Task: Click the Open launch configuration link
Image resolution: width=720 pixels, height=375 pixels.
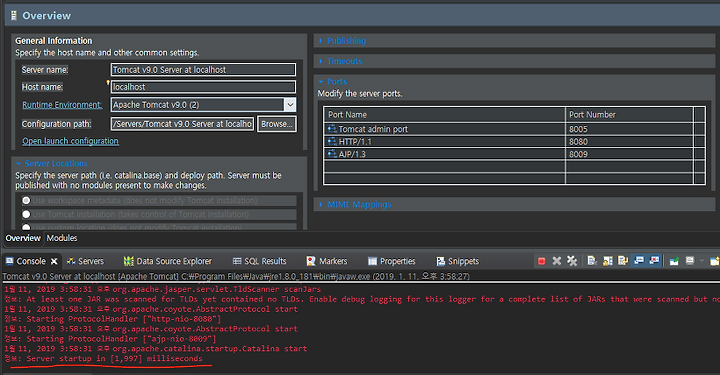Action: point(70,141)
